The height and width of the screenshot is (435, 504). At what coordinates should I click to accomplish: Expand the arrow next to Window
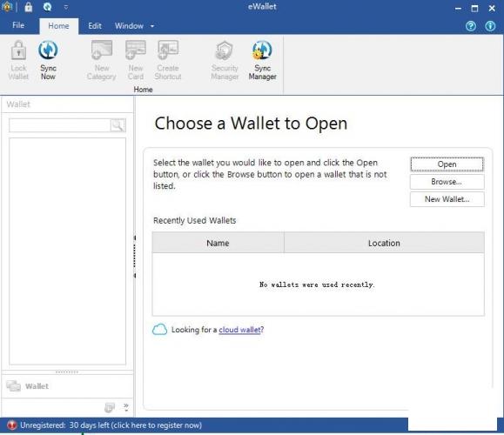(152, 26)
